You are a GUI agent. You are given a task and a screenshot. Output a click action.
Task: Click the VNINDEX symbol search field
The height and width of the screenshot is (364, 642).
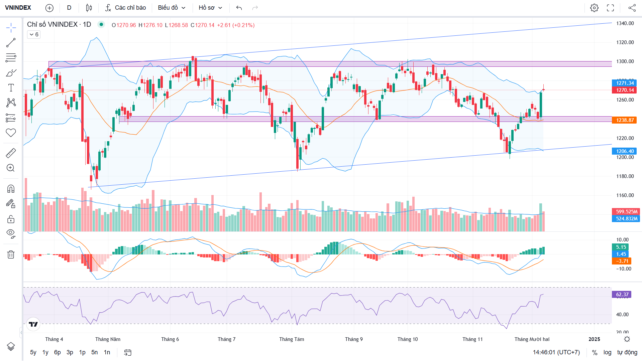pyautogui.click(x=18, y=8)
